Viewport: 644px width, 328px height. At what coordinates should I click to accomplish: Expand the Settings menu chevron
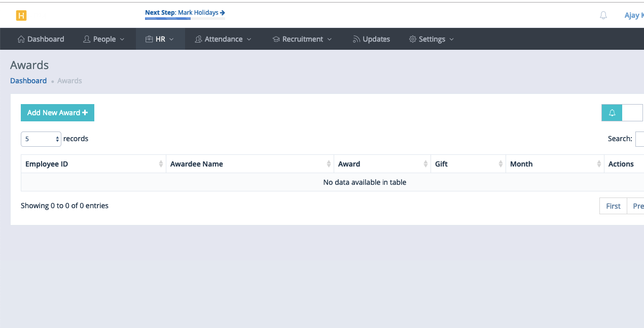(x=451, y=40)
